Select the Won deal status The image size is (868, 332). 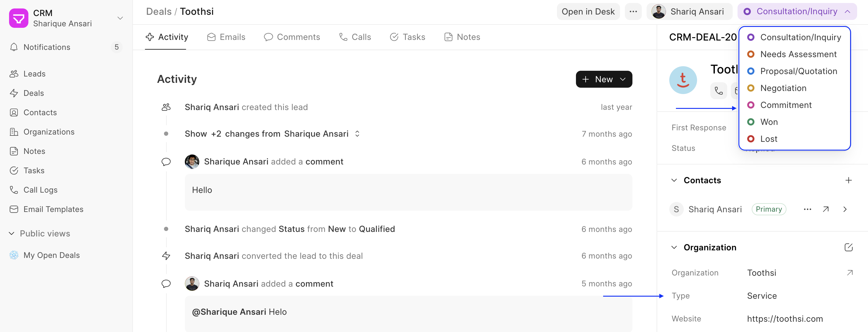coord(769,122)
